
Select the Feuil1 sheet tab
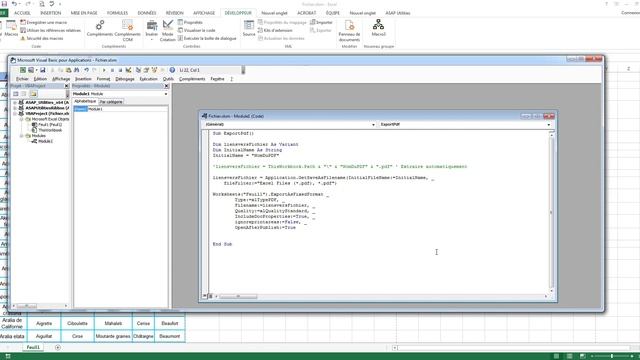coord(33,347)
